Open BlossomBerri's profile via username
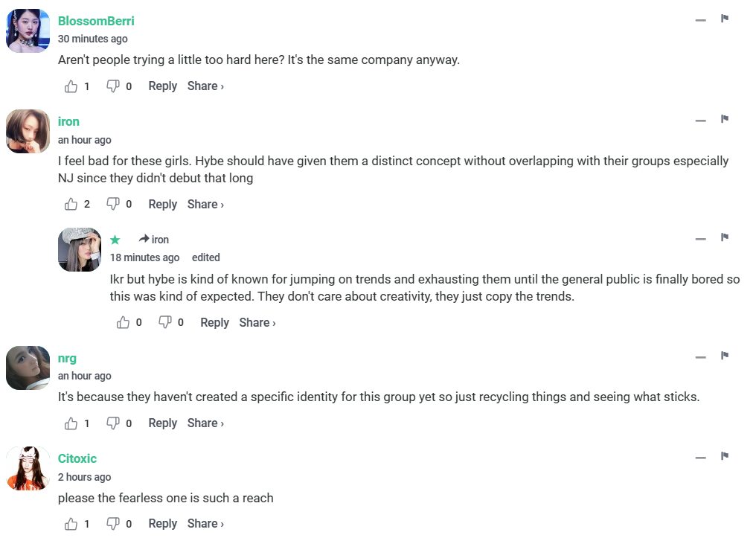756x538 pixels. (x=96, y=21)
